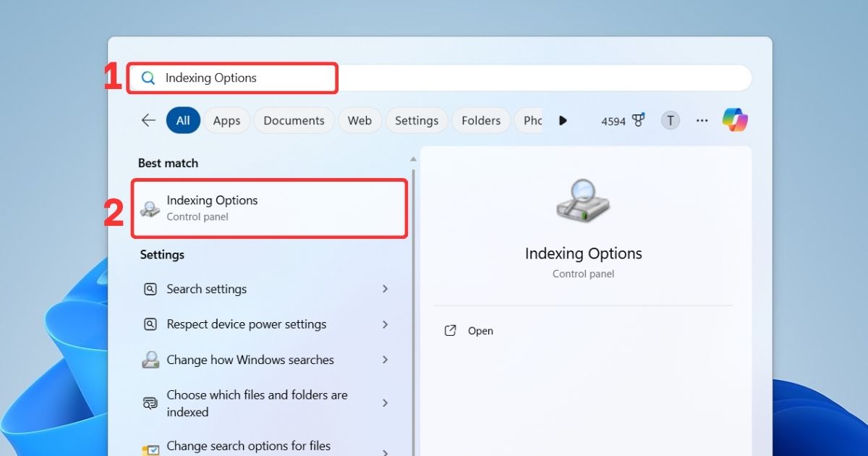
Task: Click the Indexing Options drive icon
Action: 583,201
